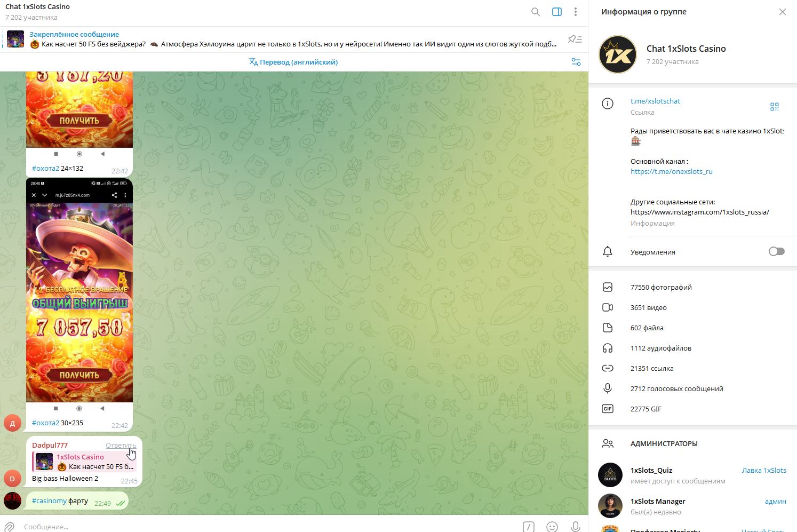Open the 1xSlots Manager administrator profile
The image size is (797, 532).
[x=692, y=506]
